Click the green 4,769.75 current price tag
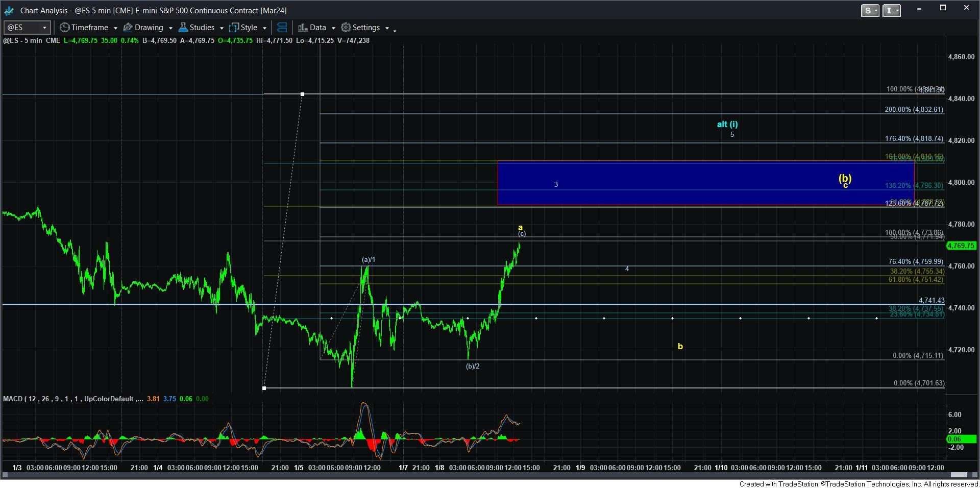The image size is (980, 488). (x=961, y=246)
